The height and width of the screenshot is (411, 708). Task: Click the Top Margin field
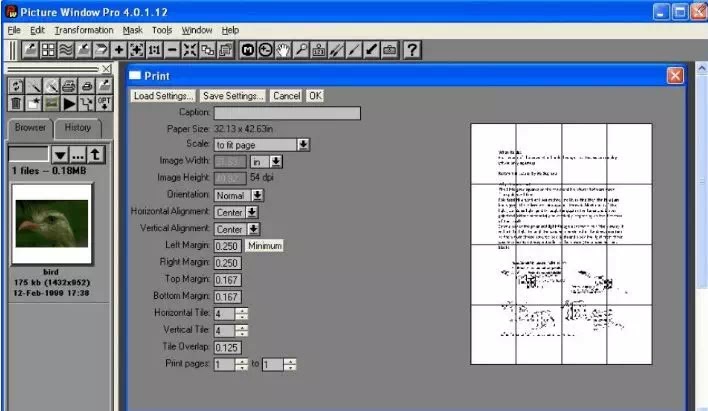(228, 280)
